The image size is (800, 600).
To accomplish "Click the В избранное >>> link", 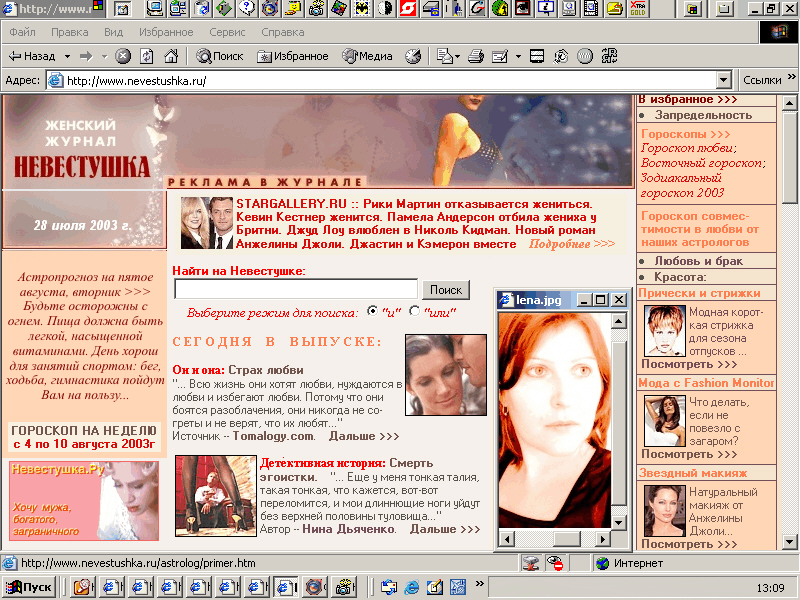I will point(688,99).
